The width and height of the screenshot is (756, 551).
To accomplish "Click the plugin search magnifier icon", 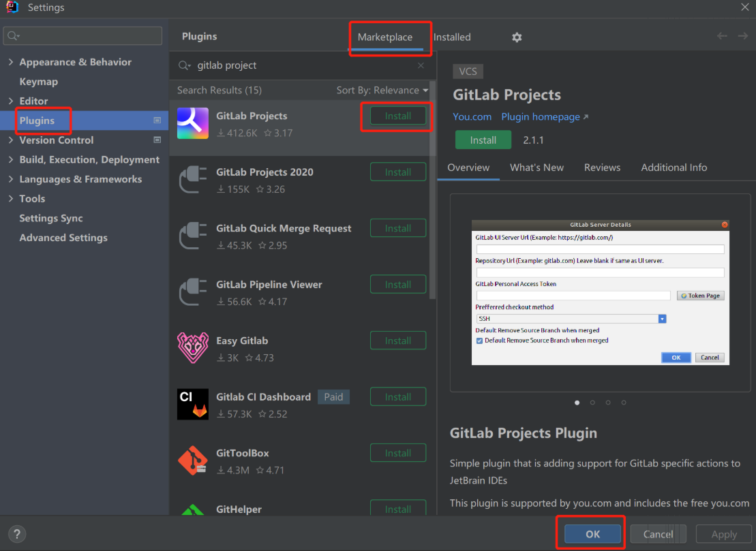I will click(184, 65).
